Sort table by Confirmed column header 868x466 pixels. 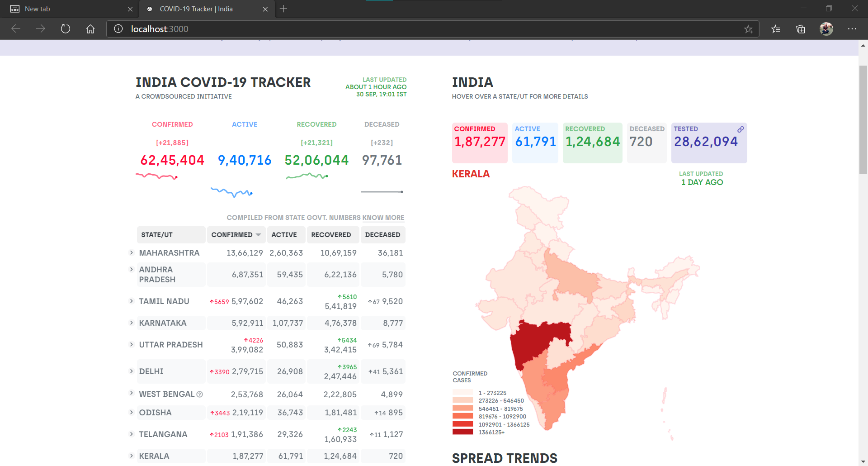coord(236,235)
